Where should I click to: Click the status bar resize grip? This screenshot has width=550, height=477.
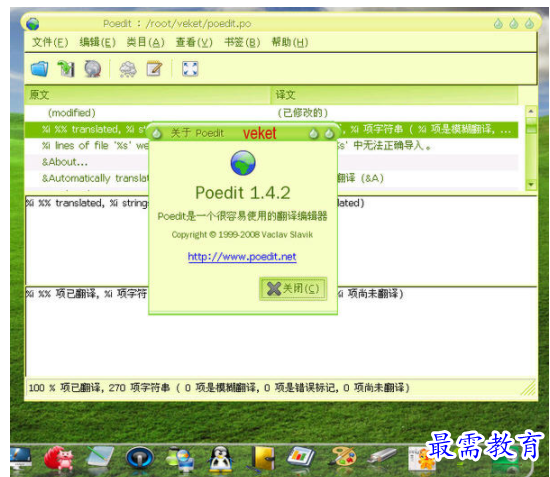529,389
